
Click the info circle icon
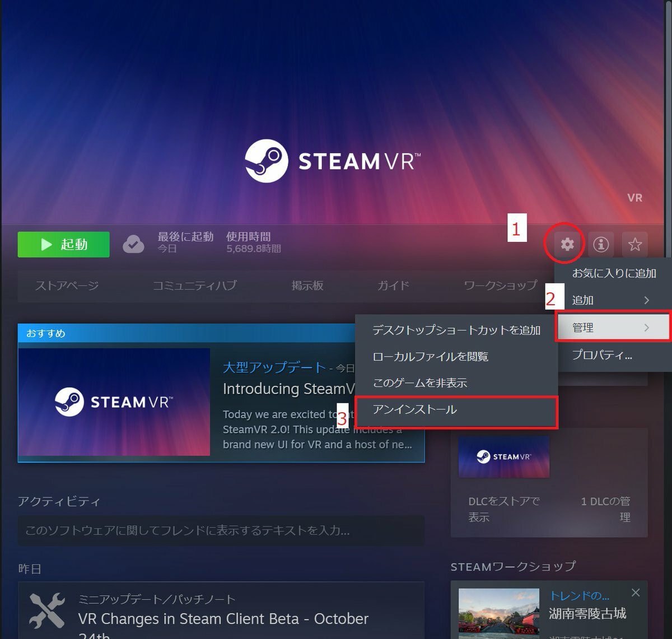[601, 244]
